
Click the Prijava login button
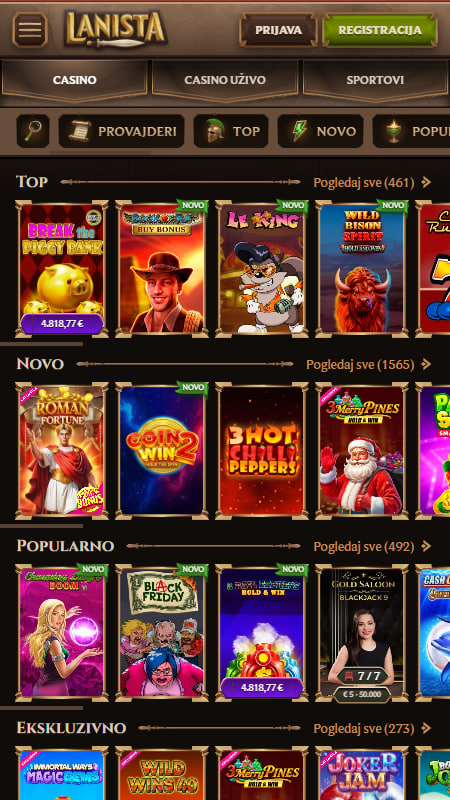click(x=278, y=30)
